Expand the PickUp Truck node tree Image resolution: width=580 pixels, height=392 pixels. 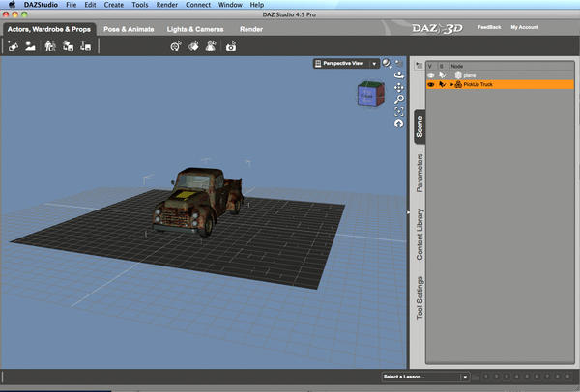[x=451, y=84]
